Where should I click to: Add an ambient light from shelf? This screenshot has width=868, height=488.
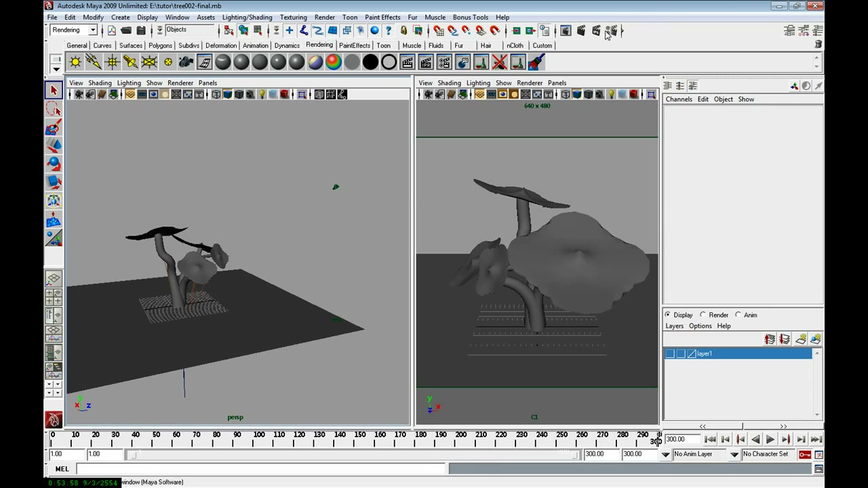[x=75, y=62]
